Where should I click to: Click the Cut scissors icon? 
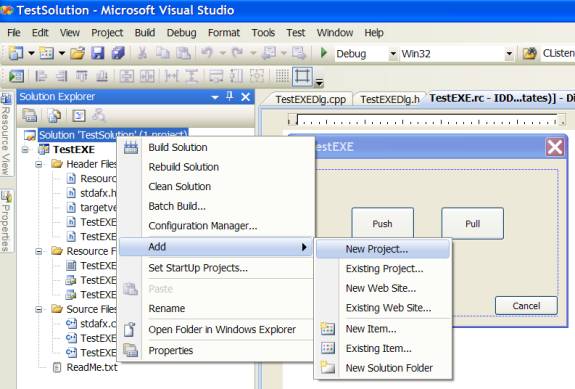pos(142,54)
